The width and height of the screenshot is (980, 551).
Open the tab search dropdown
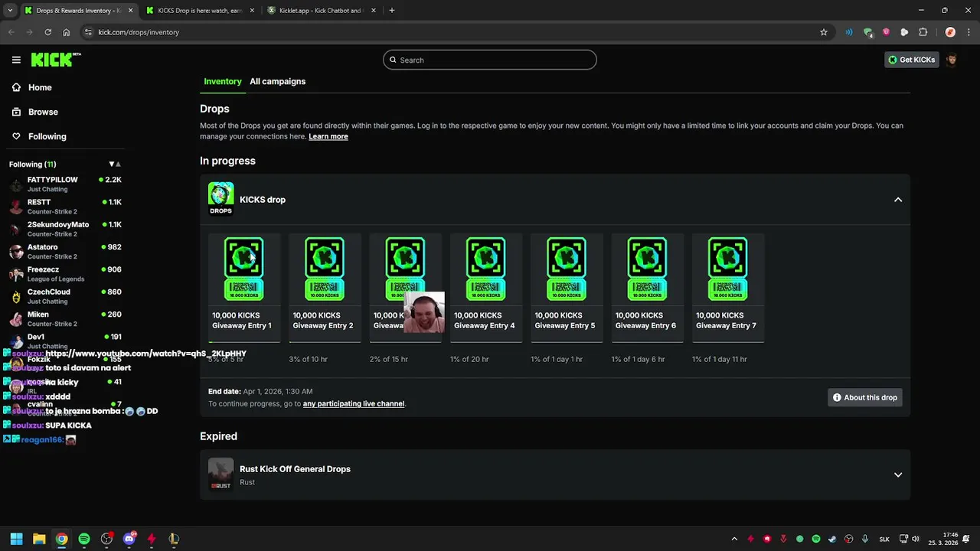[x=10, y=11]
